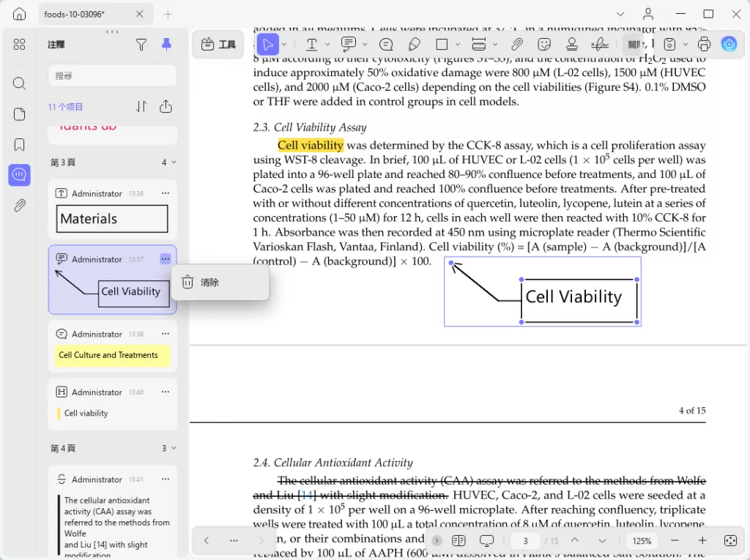The width and height of the screenshot is (750, 560).
Task: Select the pencil drawing tool
Action: (415, 45)
